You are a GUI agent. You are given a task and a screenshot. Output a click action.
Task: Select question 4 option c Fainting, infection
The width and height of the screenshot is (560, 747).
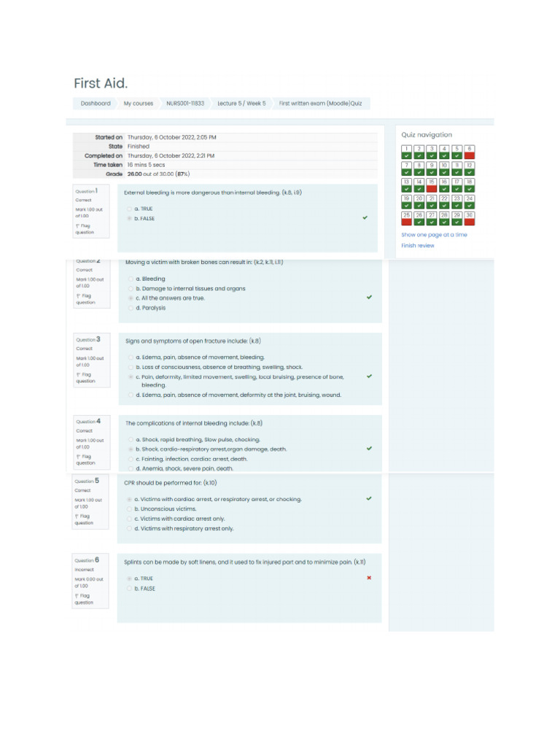131,460
